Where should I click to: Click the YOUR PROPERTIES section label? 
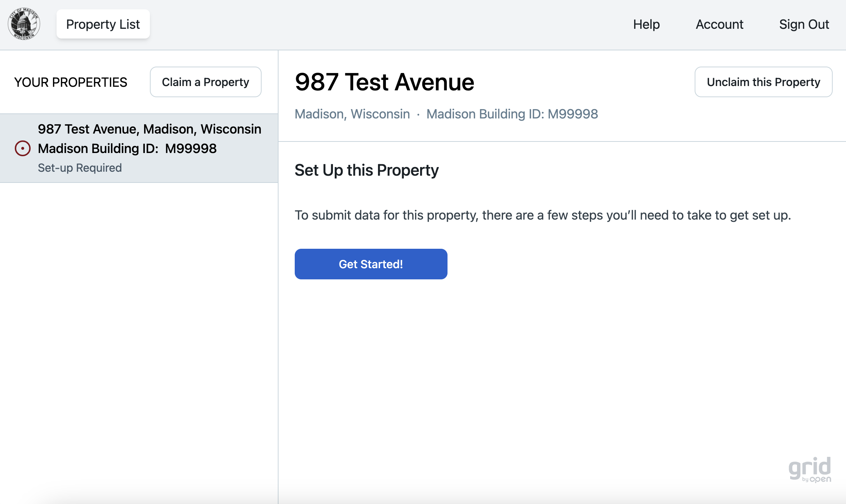tap(71, 82)
